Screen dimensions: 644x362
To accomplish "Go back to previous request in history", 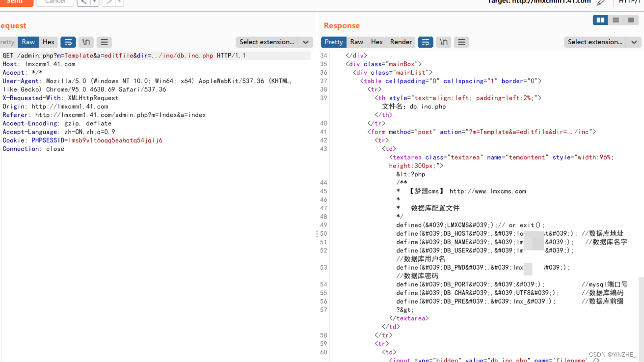I will 84,2.
